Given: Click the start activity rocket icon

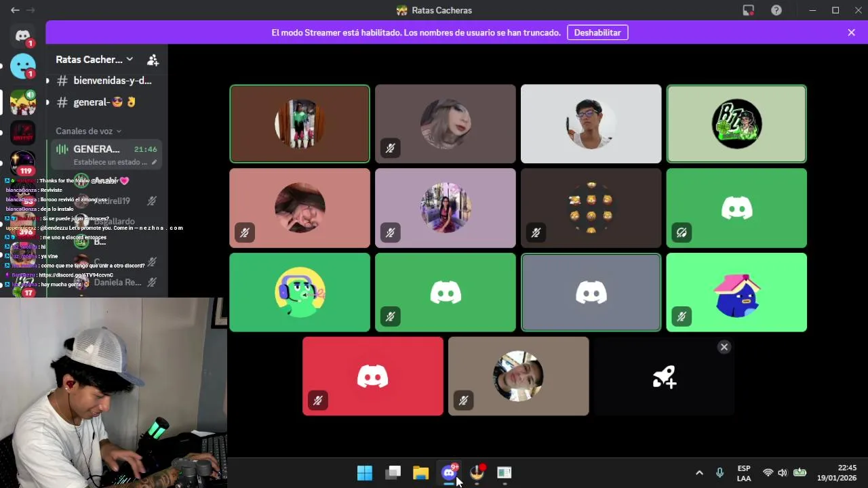Looking at the screenshot, I should 664,377.
